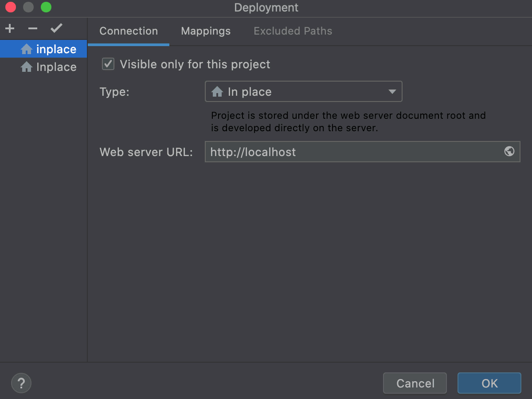Viewport: 532px width, 399px height.
Task: Click the home icon beside the Inplace entry
Action: (x=26, y=66)
